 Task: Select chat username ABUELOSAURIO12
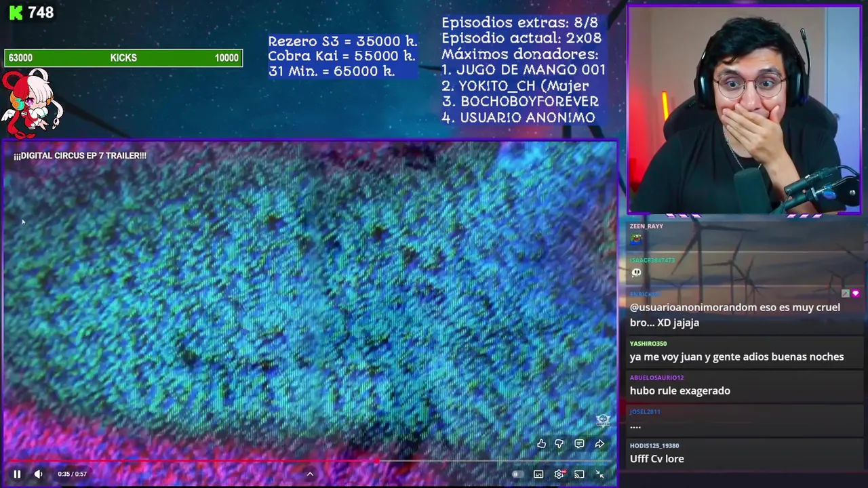point(656,378)
